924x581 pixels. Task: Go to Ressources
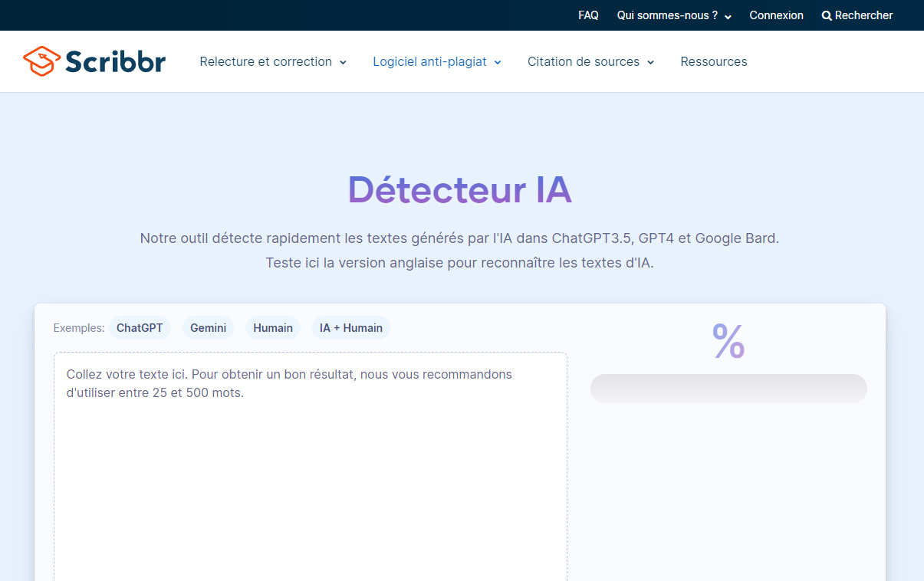713,61
